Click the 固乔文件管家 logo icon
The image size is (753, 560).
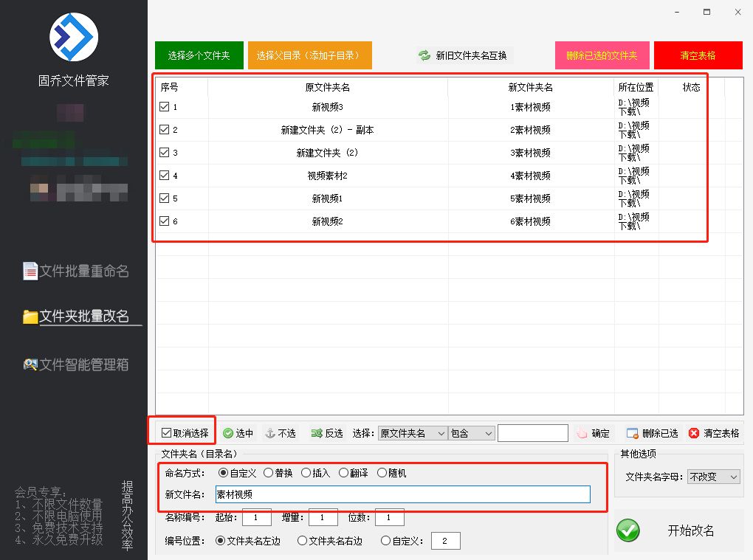(74, 37)
